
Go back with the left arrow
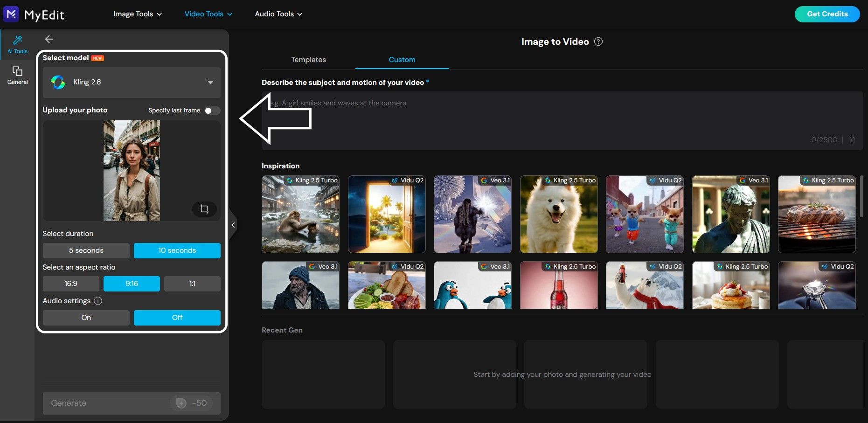(49, 39)
